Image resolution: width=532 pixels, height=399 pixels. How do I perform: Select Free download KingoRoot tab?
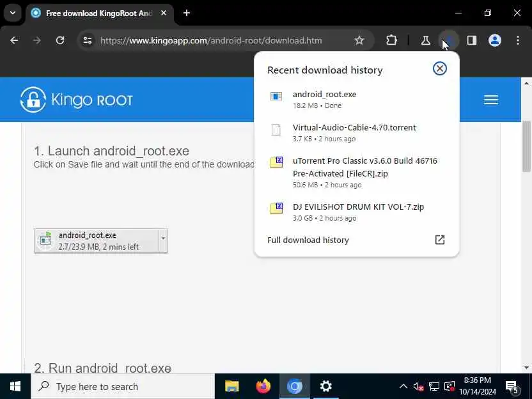point(99,13)
